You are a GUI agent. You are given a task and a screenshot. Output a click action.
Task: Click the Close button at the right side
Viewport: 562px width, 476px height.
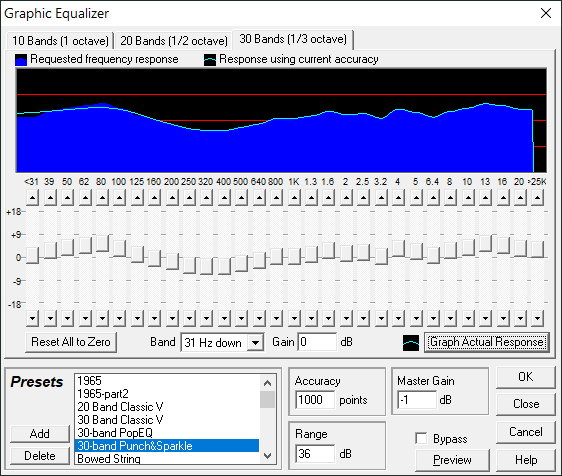[x=525, y=404]
